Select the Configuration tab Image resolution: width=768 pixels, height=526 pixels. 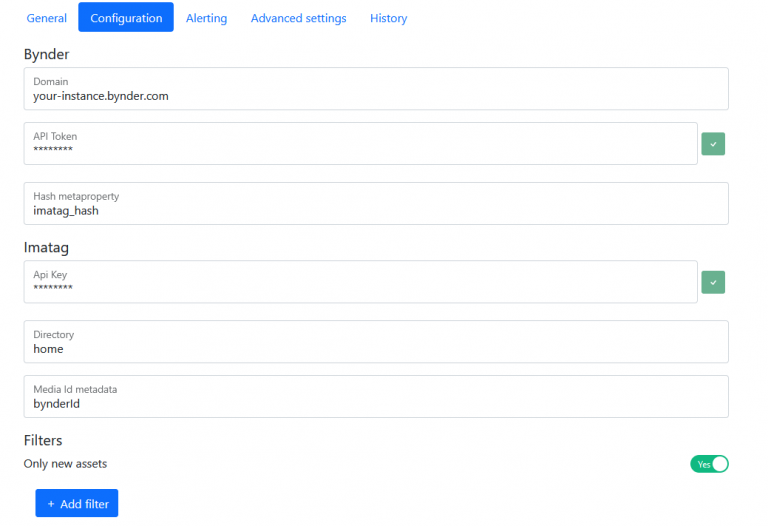coord(126,18)
